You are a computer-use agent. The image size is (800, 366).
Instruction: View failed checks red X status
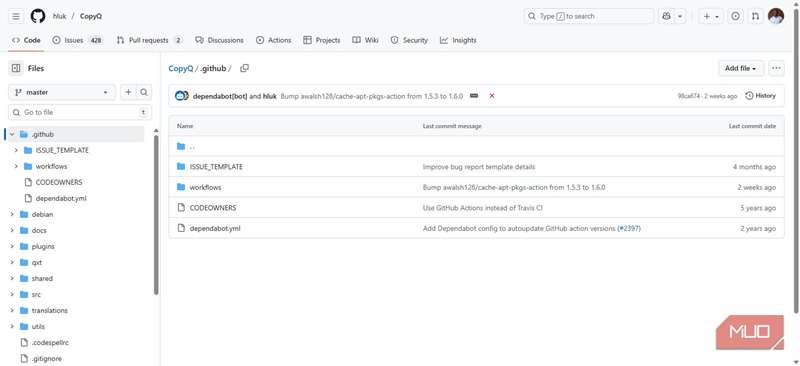tap(492, 95)
